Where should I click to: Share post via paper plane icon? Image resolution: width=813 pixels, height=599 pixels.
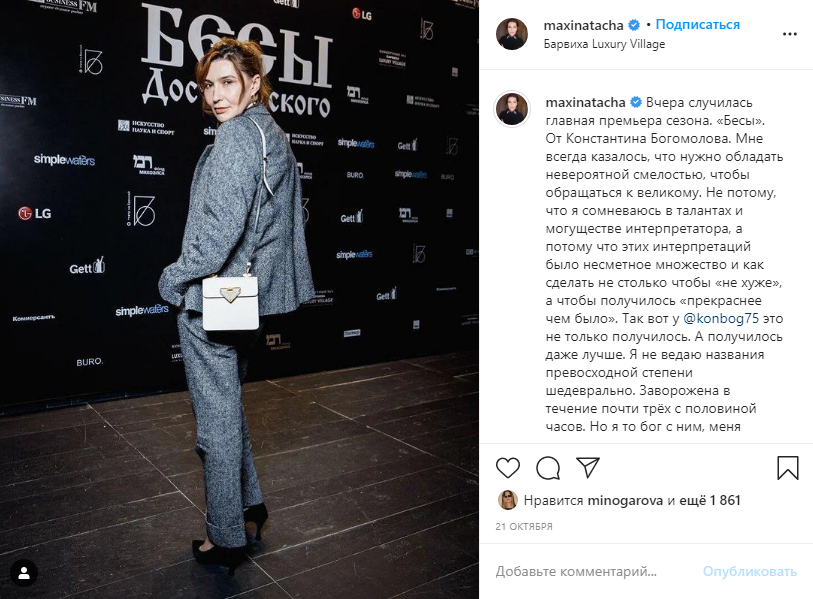(588, 467)
